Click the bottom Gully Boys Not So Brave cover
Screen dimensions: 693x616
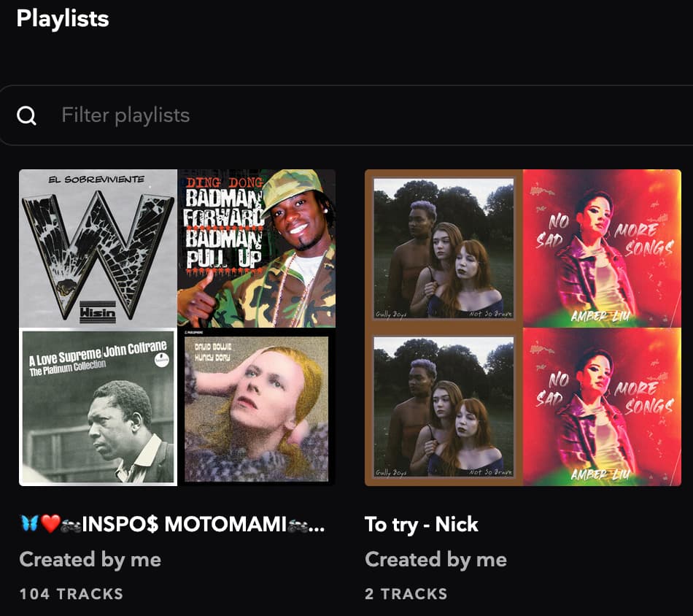tap(444, 407)
